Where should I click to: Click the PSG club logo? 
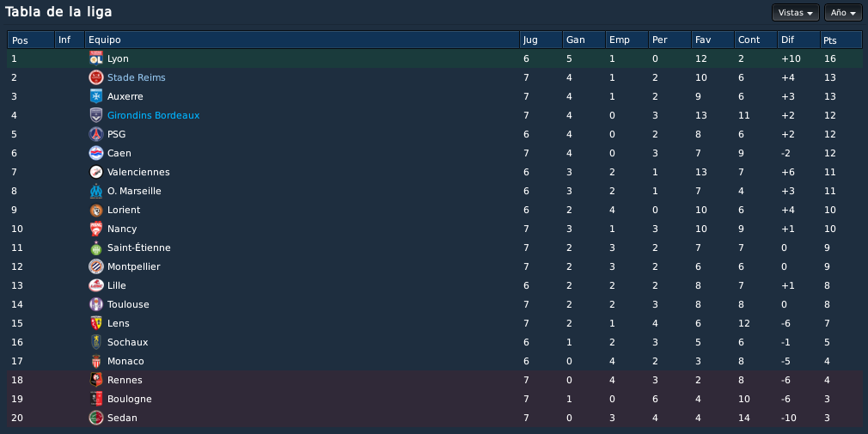coord(96,134)
